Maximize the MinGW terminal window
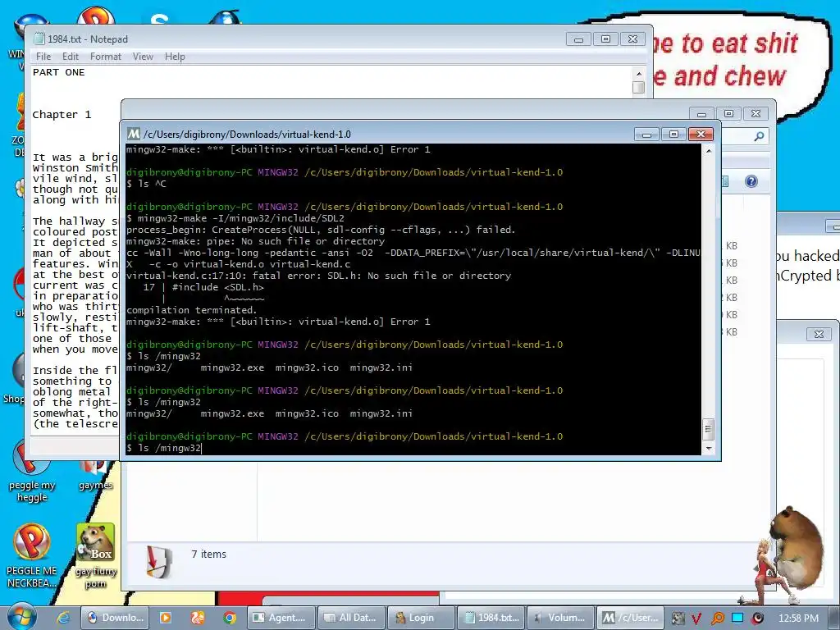 673,134
